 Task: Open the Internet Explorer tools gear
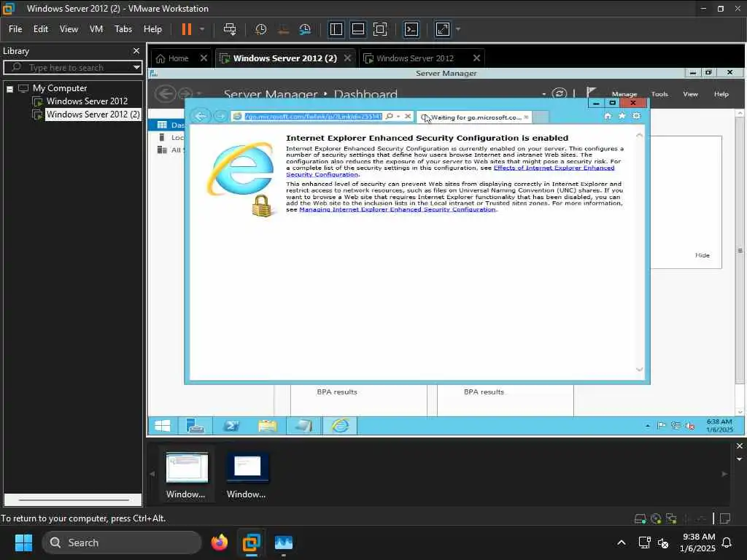click(636, 116)
